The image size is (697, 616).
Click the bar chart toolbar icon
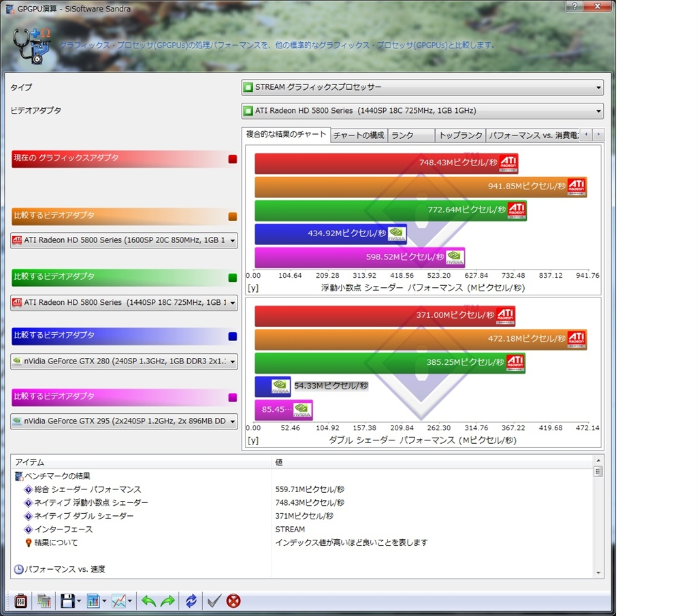pos(93,601)
